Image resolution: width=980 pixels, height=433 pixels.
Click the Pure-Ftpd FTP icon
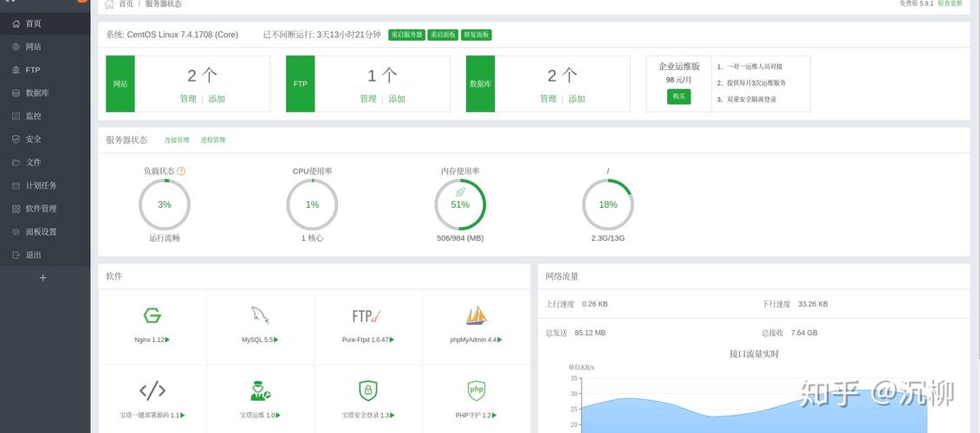(x=367, y=316)
